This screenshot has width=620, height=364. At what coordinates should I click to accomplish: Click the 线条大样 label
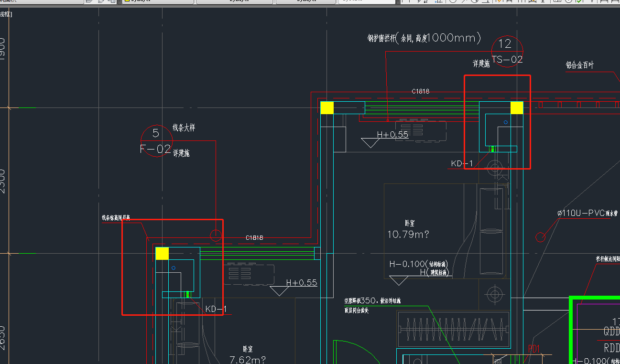(x=184, y=128)
